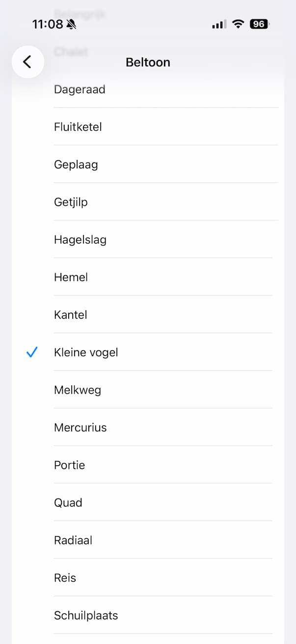Tap the Wi-Fi status icon
Screen dimensions: 296x644
[238, 23]
